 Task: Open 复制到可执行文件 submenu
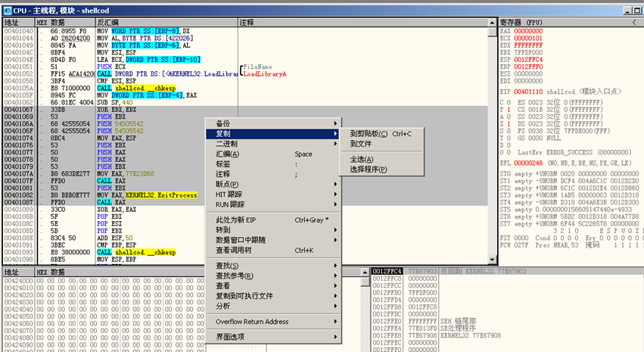click(x=273, y=296)
